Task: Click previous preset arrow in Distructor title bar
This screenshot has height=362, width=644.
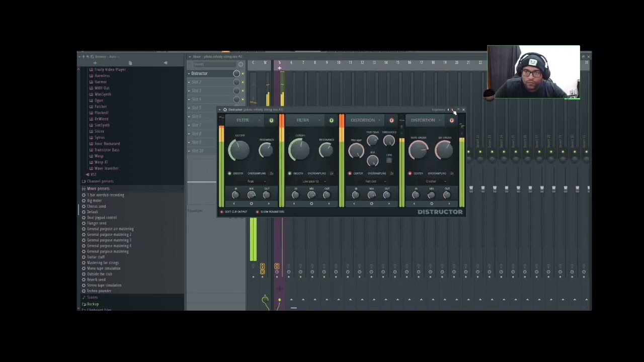Action: 448,110
